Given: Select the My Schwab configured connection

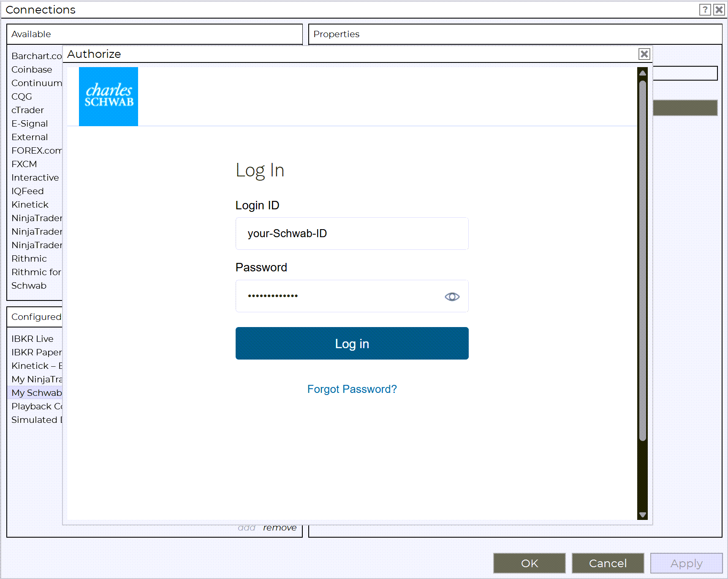Looking at the screenshot, I should [x=37, y=393].
